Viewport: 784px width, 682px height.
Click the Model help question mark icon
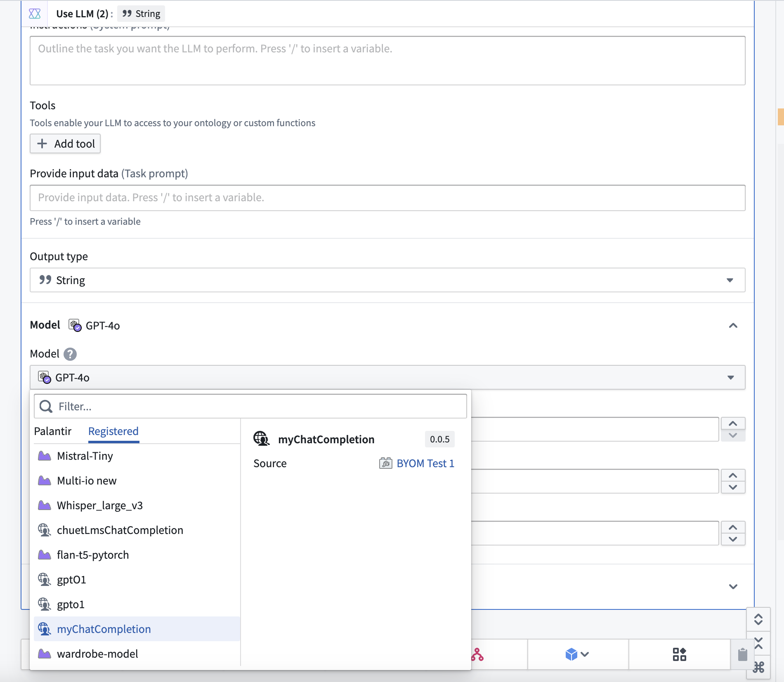click(x=70, y=354)
